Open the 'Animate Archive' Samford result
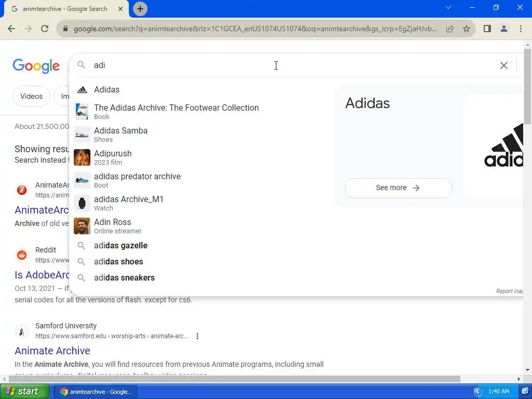 [52, 351]
